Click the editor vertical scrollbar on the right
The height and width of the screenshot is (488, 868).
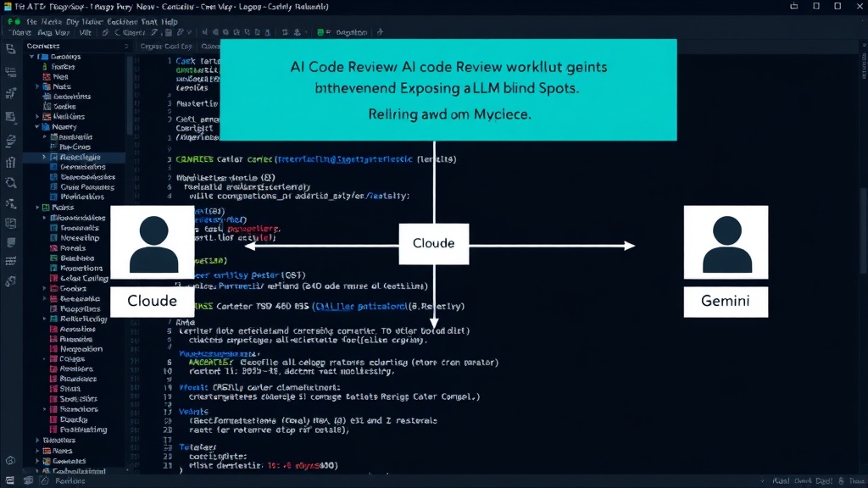pyautogui.click(x=864, y=230)
